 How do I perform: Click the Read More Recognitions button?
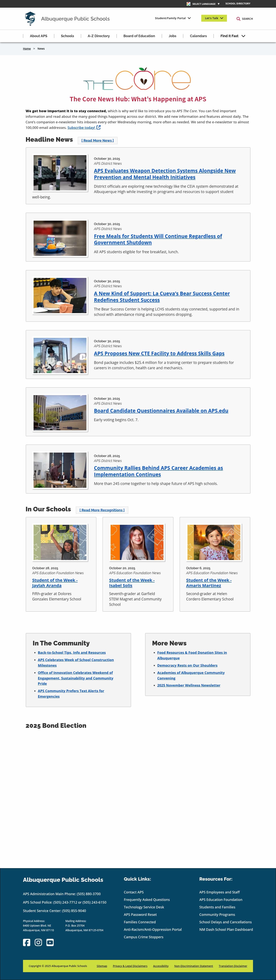[x=102, y=510]
